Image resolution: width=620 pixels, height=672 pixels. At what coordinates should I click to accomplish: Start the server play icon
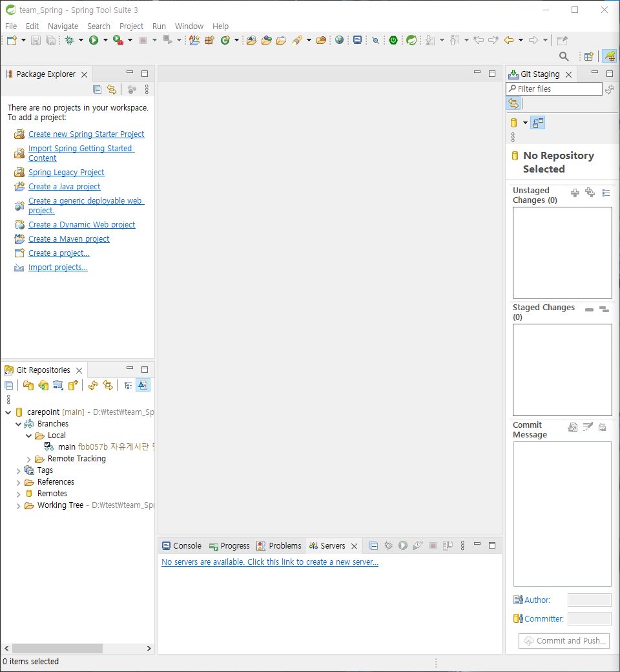point(403,545)
